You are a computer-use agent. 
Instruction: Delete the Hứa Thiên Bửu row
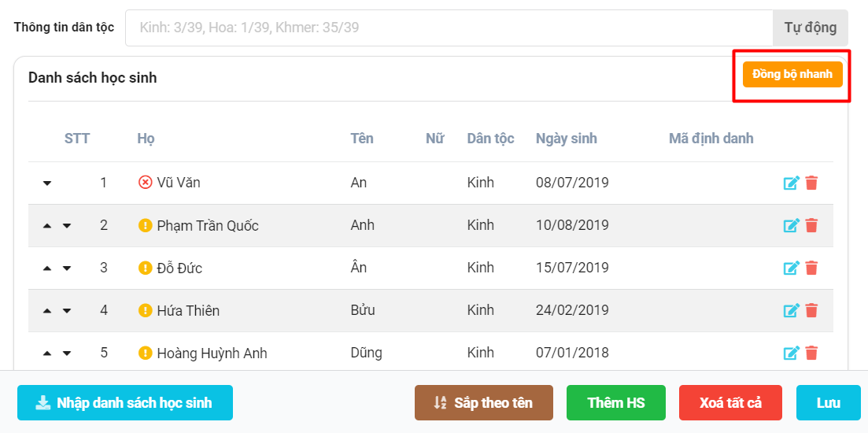[811, 311]
